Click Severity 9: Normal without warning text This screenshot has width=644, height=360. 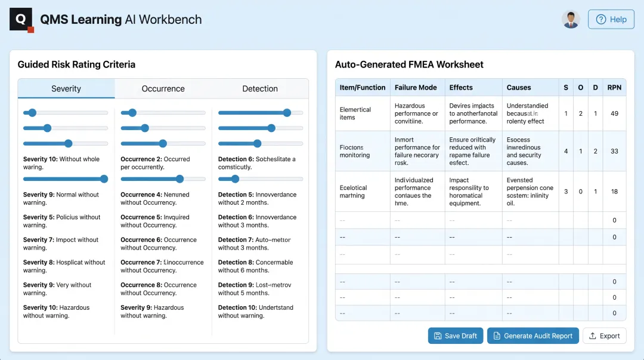(61, 199)
